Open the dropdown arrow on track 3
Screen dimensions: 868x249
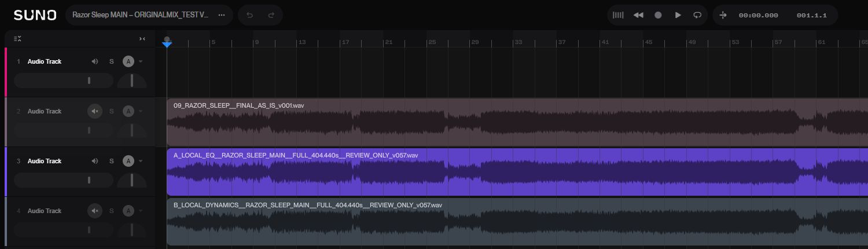[140, 161]
